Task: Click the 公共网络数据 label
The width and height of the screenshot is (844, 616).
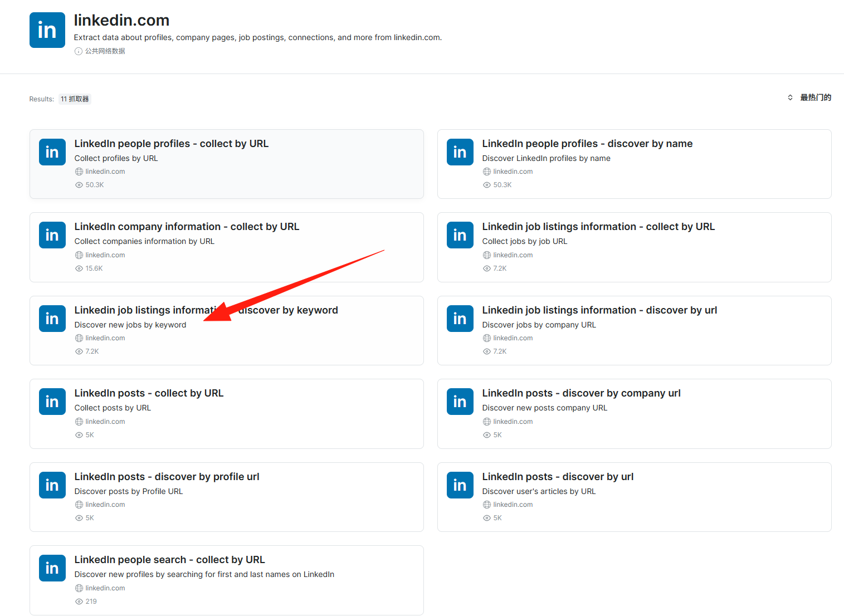Action: point(105,51)
